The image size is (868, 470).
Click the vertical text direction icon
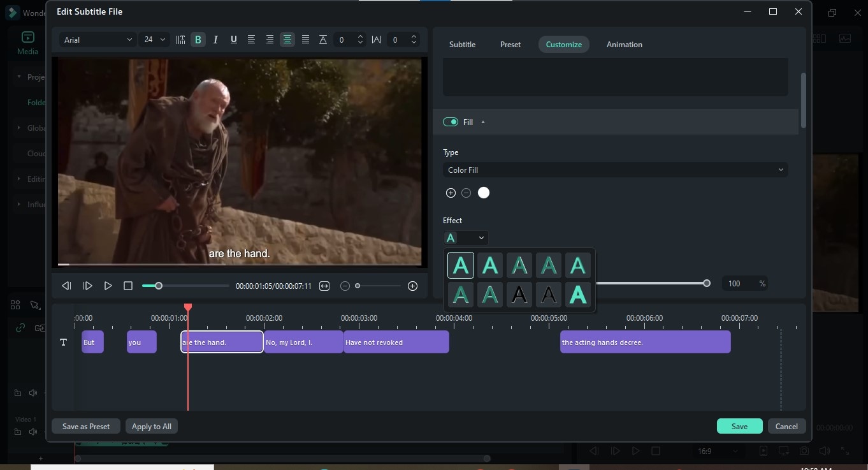tap(180, 40)
